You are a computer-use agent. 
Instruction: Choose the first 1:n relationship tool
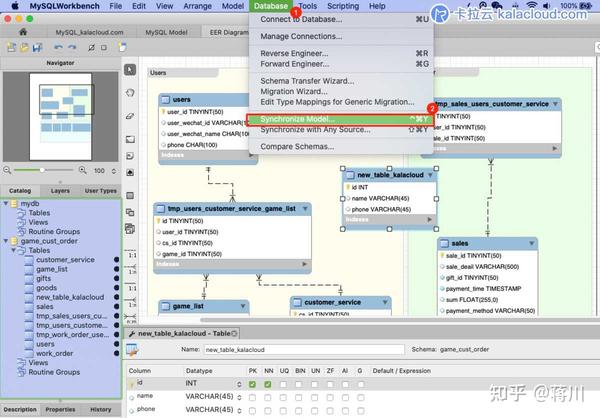[x=131, y=269]
